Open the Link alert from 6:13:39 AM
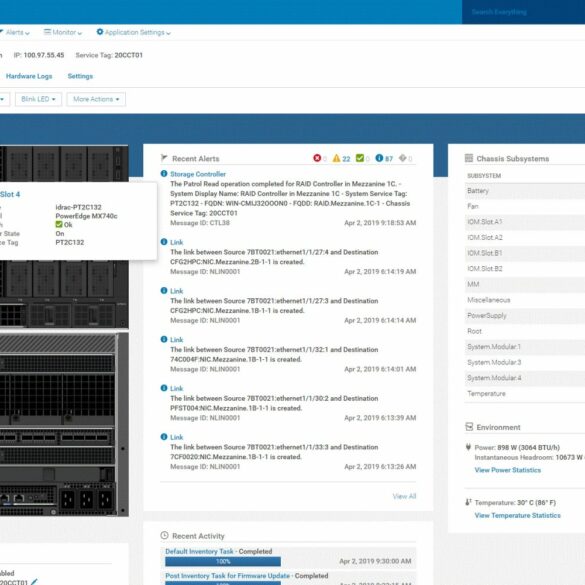The height and width of the screenshot is (585, 585). pos(176,388)
